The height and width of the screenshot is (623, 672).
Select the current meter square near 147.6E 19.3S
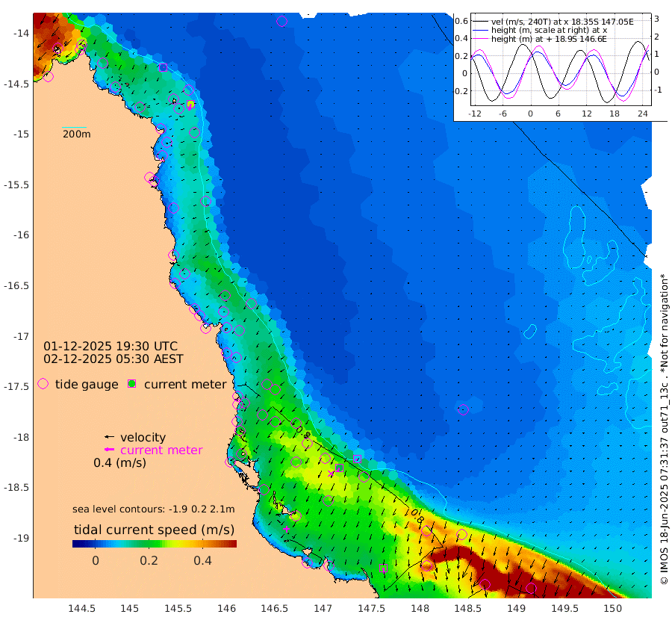[383, 568]
